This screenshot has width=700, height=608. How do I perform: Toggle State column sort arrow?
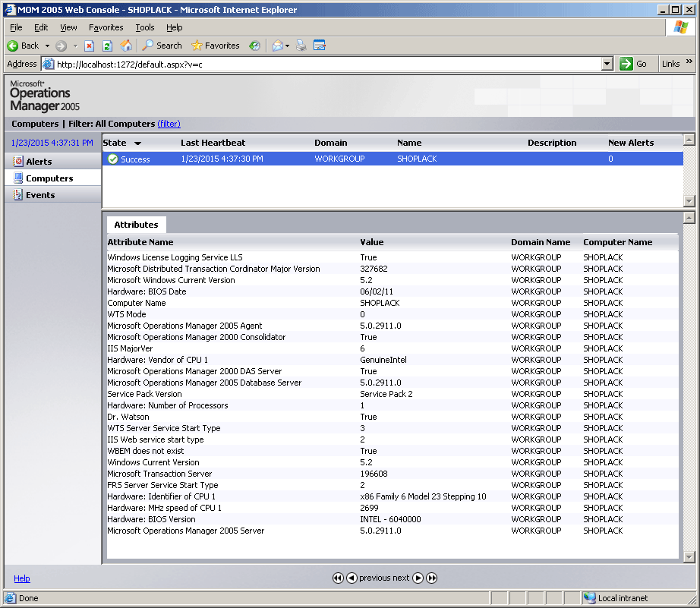tap(137, 143)
